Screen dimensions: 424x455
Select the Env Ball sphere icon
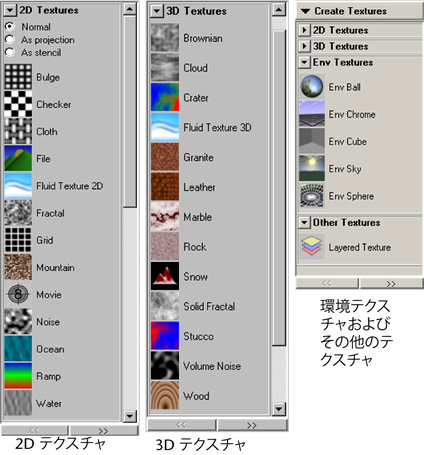coord(312,87)
